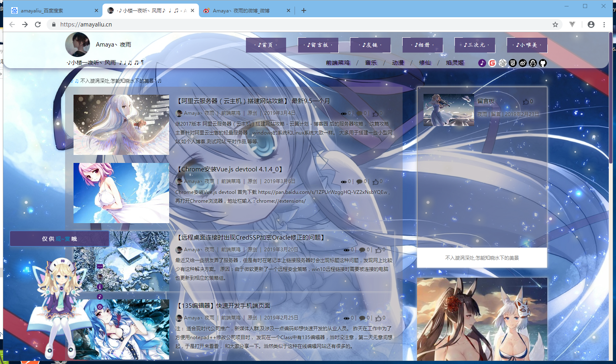Open the 动漫 category link
The height and width of the screenshot is (364, 616).
[x=398, y=63]
